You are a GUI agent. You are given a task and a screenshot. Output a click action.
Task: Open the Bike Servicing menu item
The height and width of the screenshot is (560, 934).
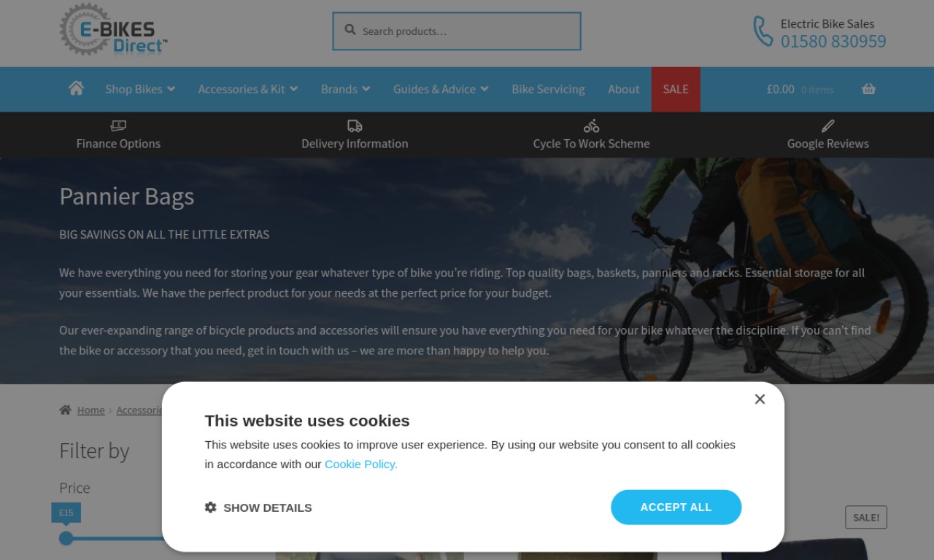pos(548,89)
